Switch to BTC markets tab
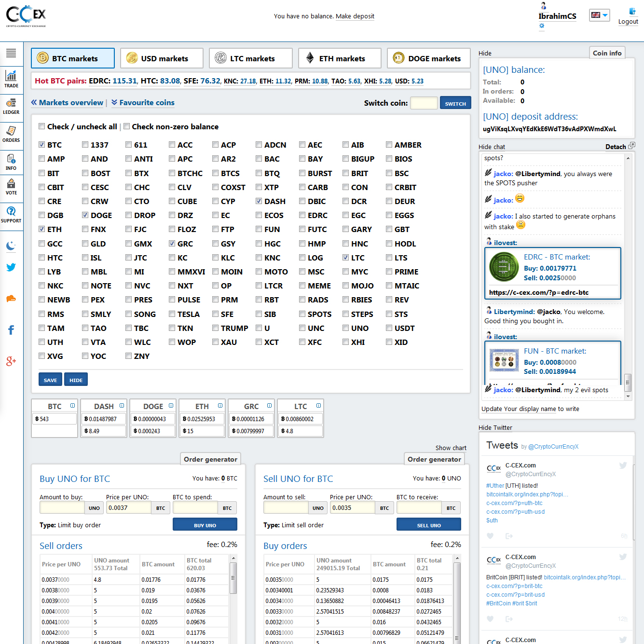The height and width of the screenshot is (644, 644). pos(73,58)
